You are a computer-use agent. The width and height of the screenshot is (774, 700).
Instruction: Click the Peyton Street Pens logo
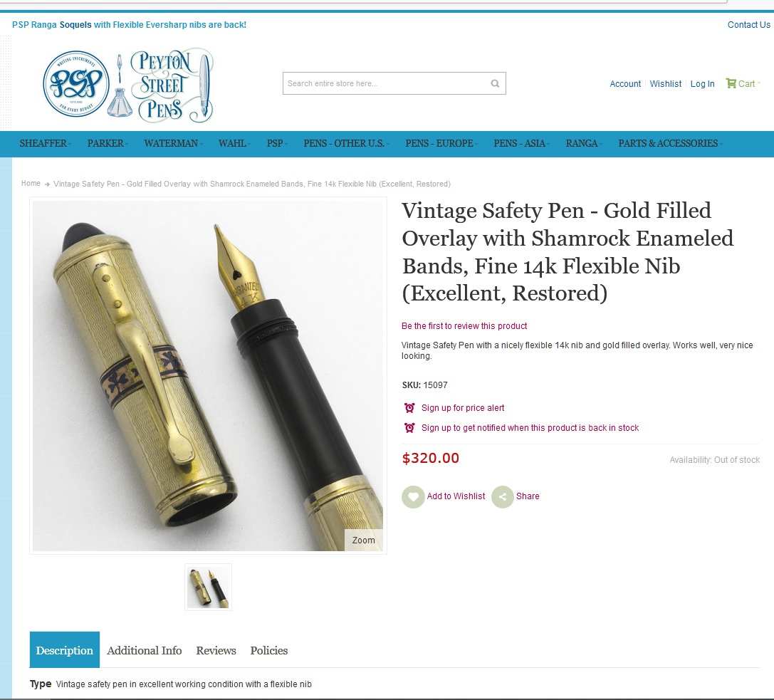click(x=128, y=85)
